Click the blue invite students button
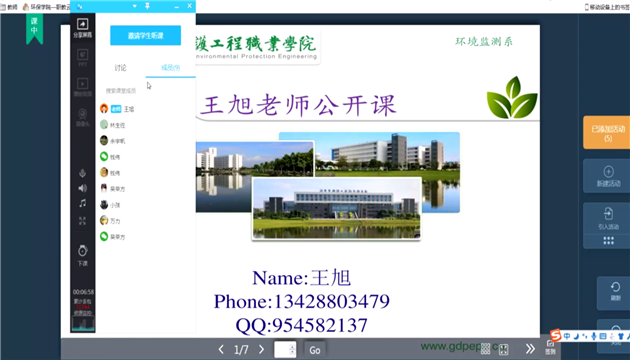Image resolution: width=630 pixels, height=360 pixels. [145, 36]
